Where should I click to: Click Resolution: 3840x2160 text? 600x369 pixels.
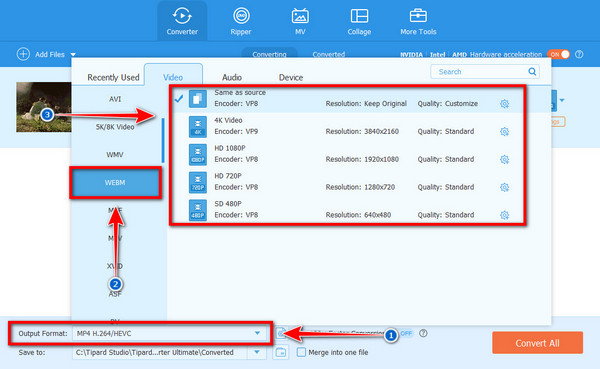[x=362, y=131]
